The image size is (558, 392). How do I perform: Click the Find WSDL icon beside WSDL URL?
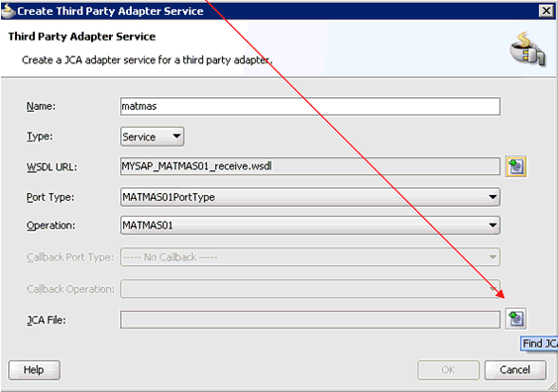[x=516, y=166]
